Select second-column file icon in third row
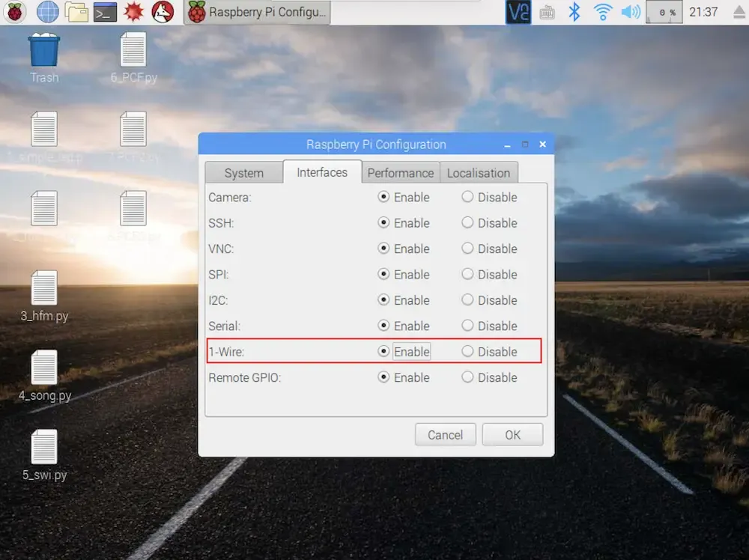 [133, 208]
